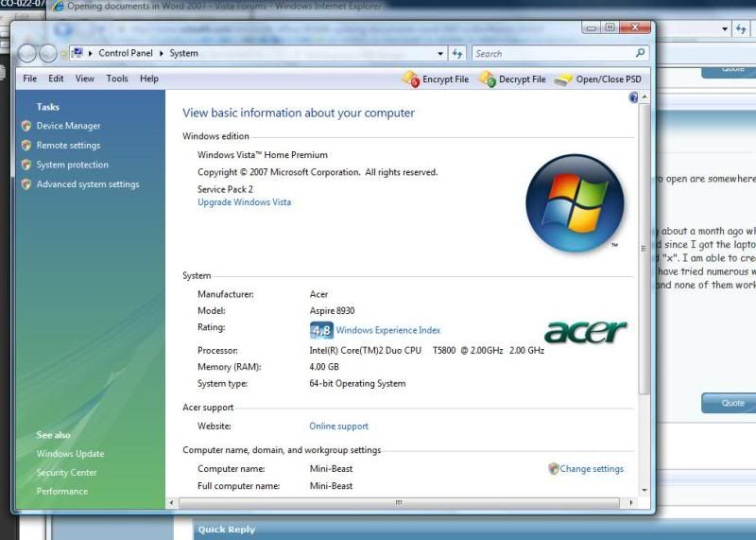Screen dimensions: 756x540
Task: Expand the arrow between Control Panel and System
Action: [x=161, y=53]
